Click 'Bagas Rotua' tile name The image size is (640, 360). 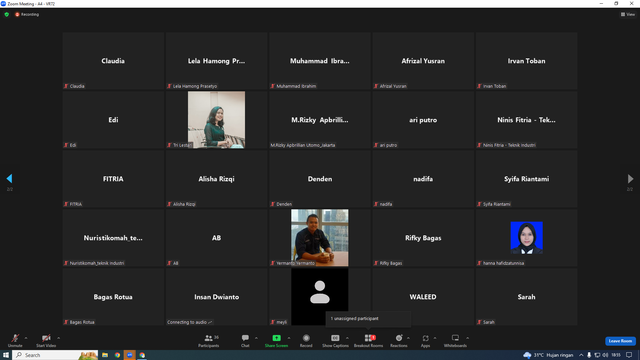[x=113, y=297]
